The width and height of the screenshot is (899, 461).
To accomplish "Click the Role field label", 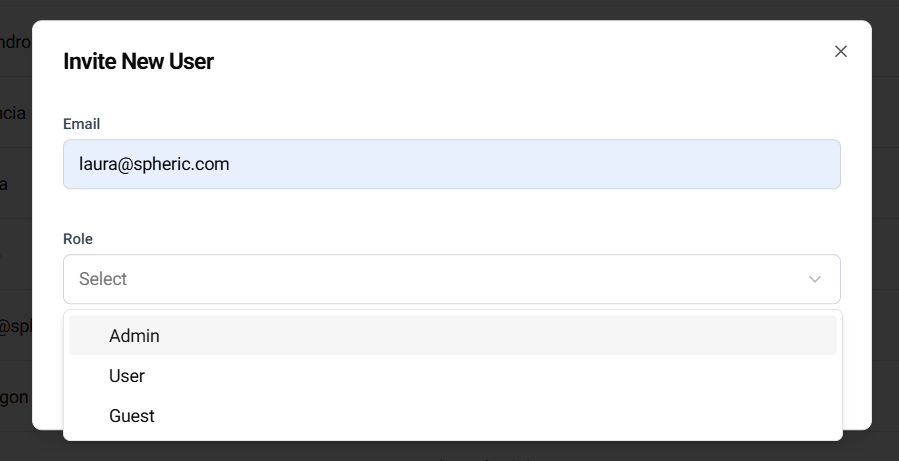I will [78, 239].
